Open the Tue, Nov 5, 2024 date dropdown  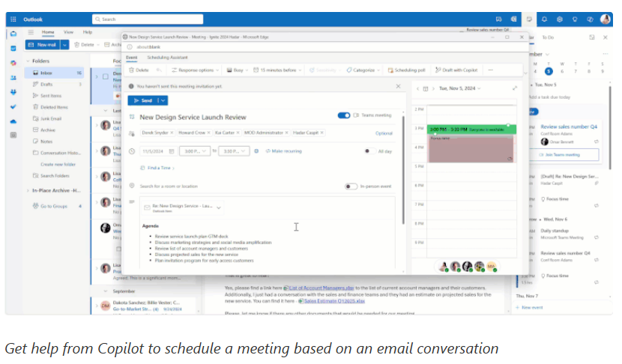(x=460, y=88)
